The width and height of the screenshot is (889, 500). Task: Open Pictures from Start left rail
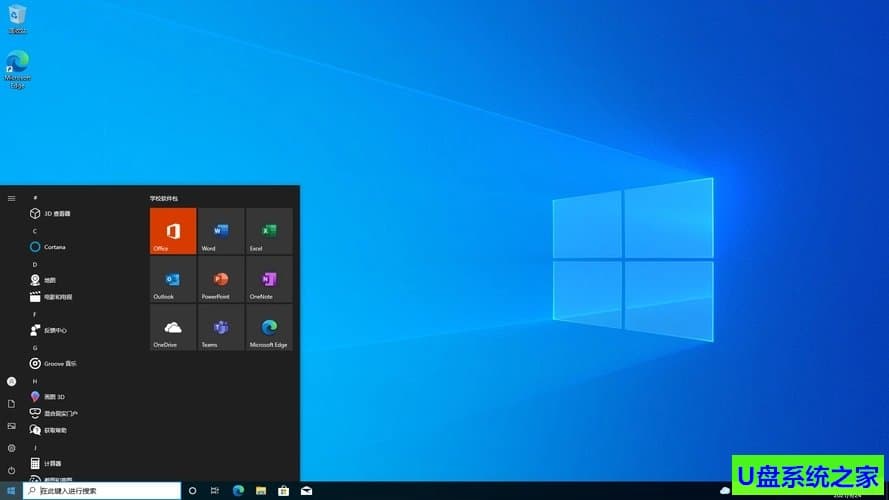[11, 426]
